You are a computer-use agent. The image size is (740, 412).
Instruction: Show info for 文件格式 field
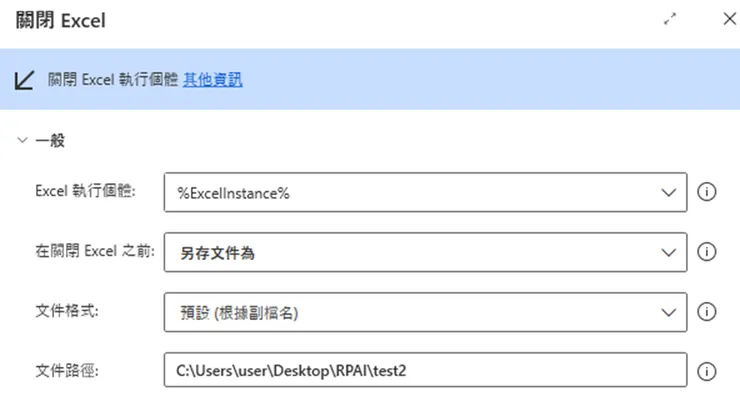(706, 312)
